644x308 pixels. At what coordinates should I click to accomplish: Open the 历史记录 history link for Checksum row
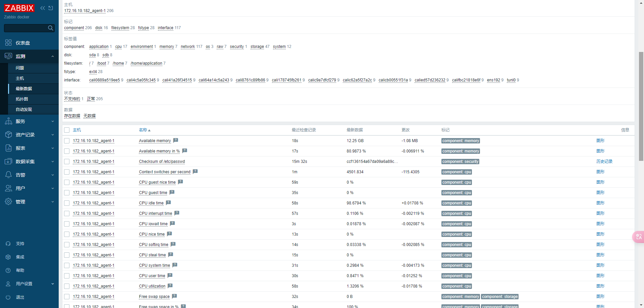604,161
